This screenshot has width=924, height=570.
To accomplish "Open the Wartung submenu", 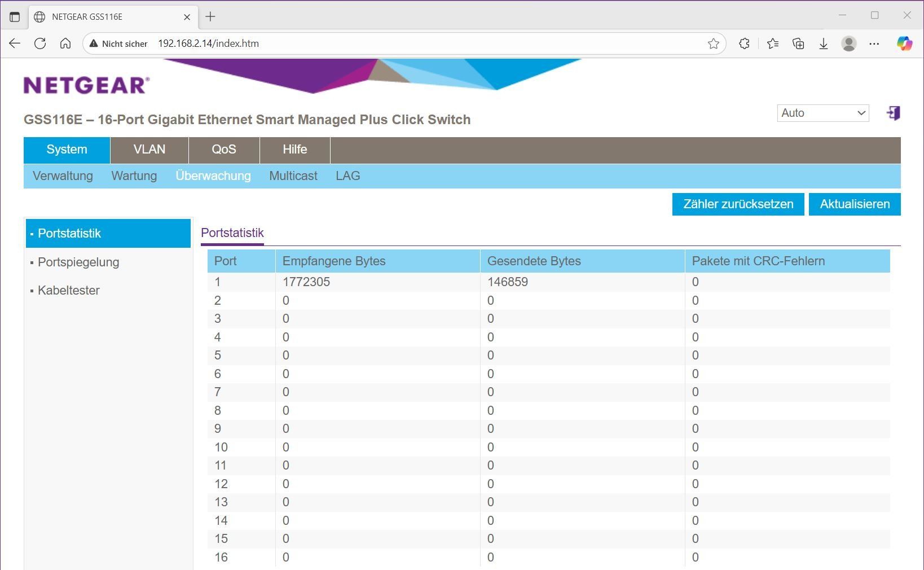I will pyautogui.click(x=134, y=176).
